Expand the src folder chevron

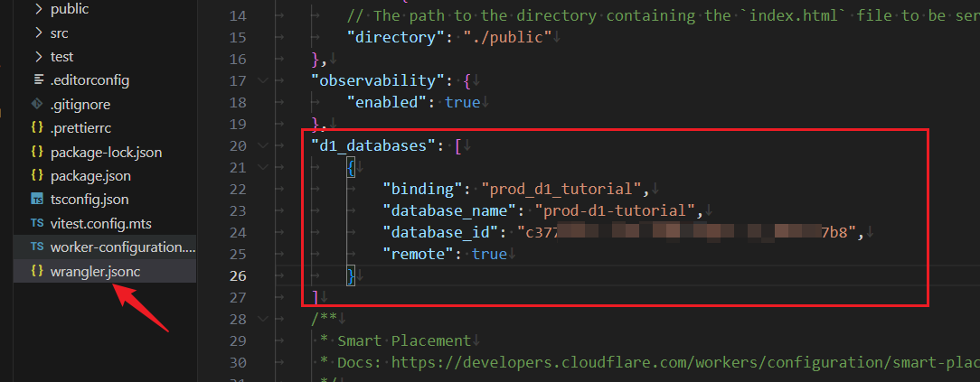click(x=38, y=33)
